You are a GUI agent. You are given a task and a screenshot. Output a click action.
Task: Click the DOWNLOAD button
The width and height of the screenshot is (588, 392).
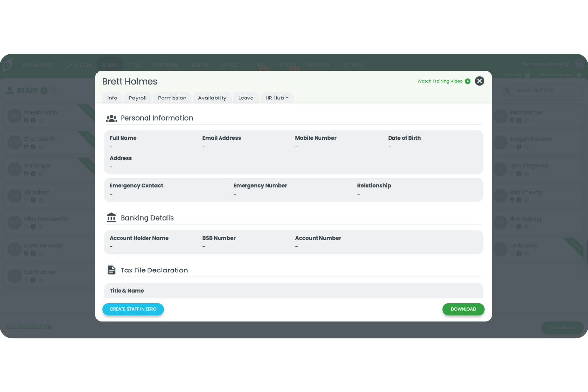coord(463,309)
